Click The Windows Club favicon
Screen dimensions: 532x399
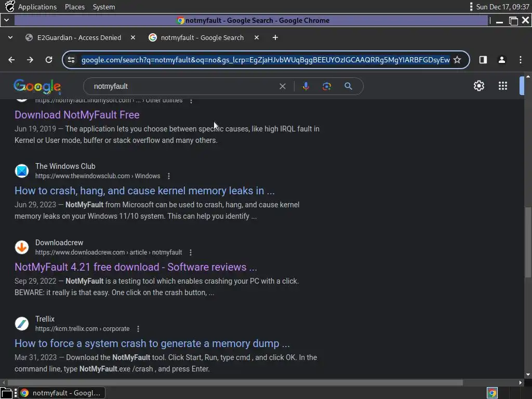click(22, 170)
